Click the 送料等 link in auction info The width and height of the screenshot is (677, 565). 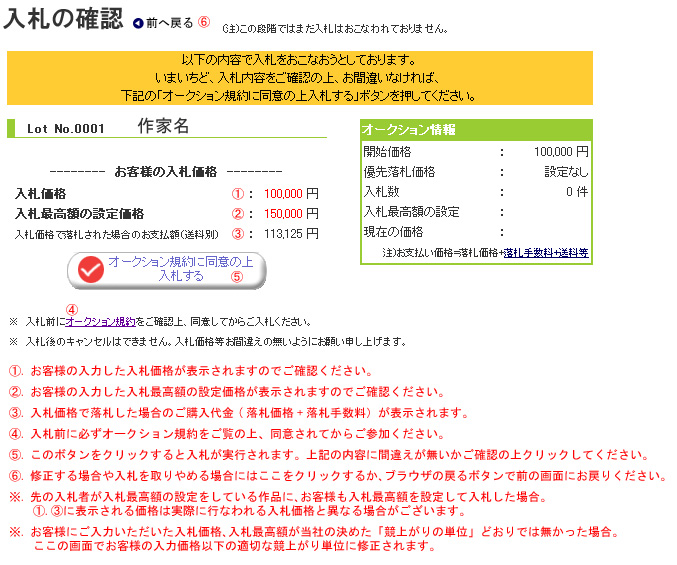click(x=571, y=253)
